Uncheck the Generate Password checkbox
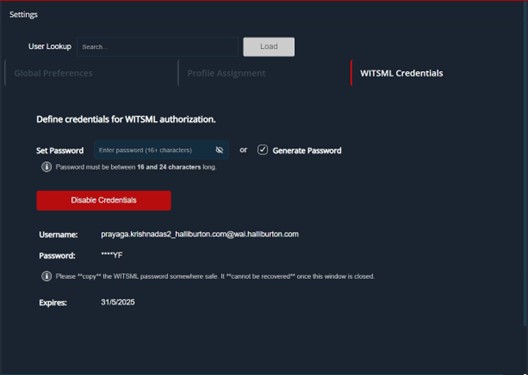This screenshot has width=528, height=375. 262,150
